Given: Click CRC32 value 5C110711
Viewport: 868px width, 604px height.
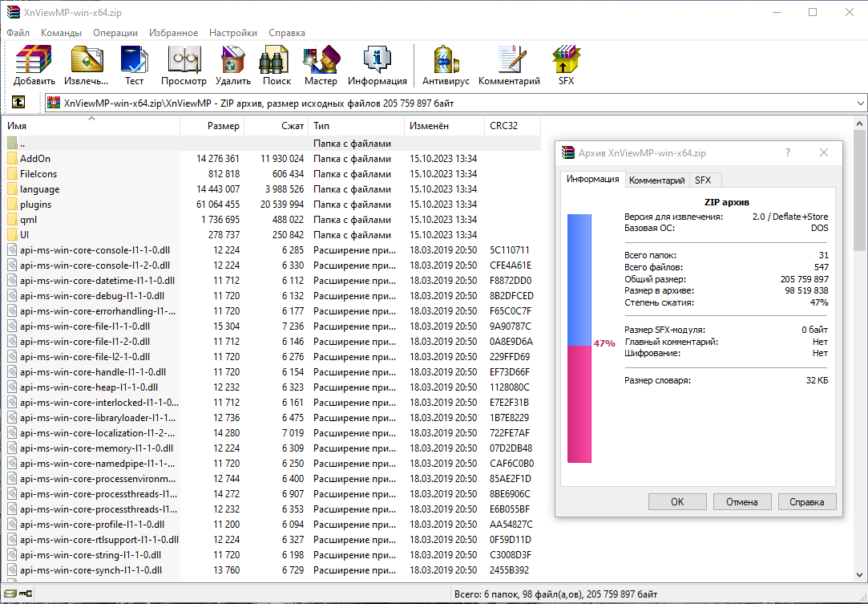Looking at the screenshot, I should (509, 250).
